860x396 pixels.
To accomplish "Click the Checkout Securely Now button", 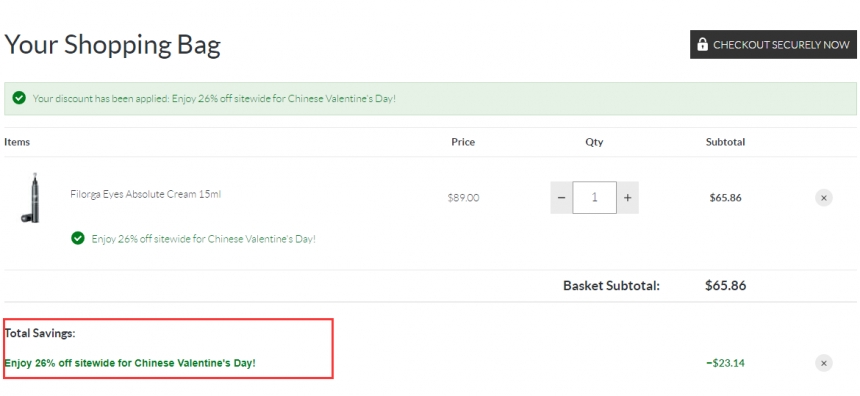I will point(773,44).
